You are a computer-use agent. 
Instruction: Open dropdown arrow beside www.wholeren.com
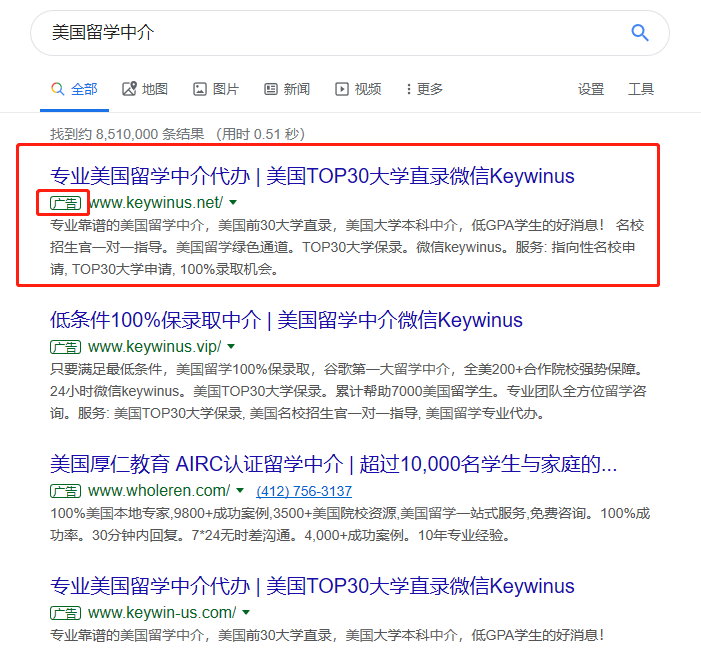[241, 490]
